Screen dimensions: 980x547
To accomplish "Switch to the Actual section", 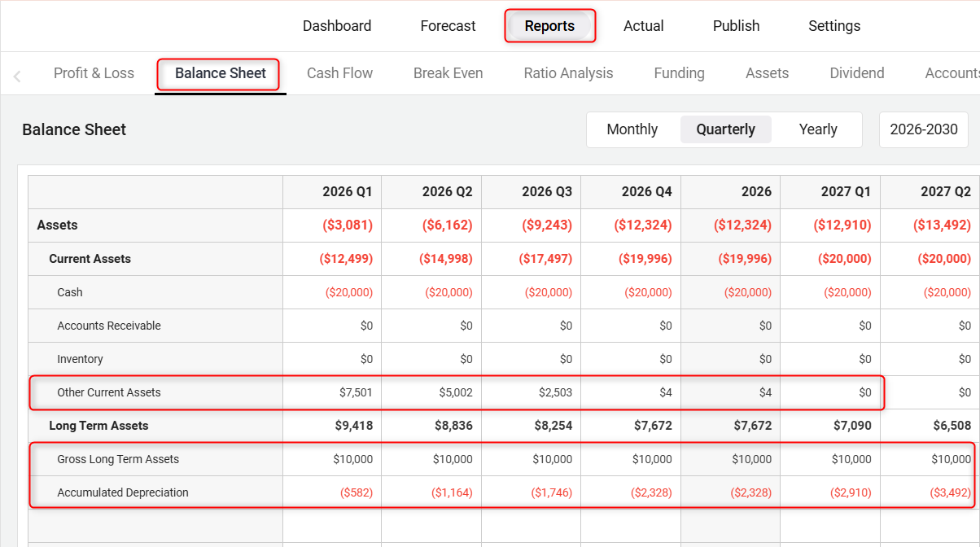I will tap(643, 26).
